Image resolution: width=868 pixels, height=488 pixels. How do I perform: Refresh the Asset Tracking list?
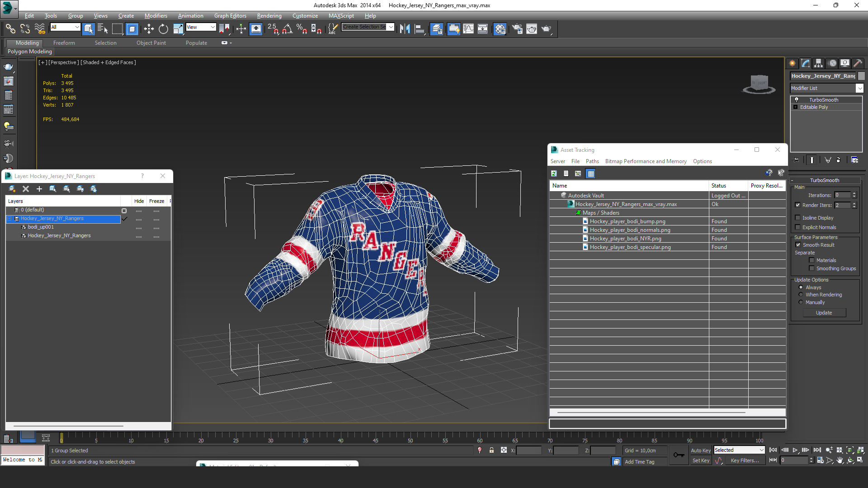[x=554, y=174]
